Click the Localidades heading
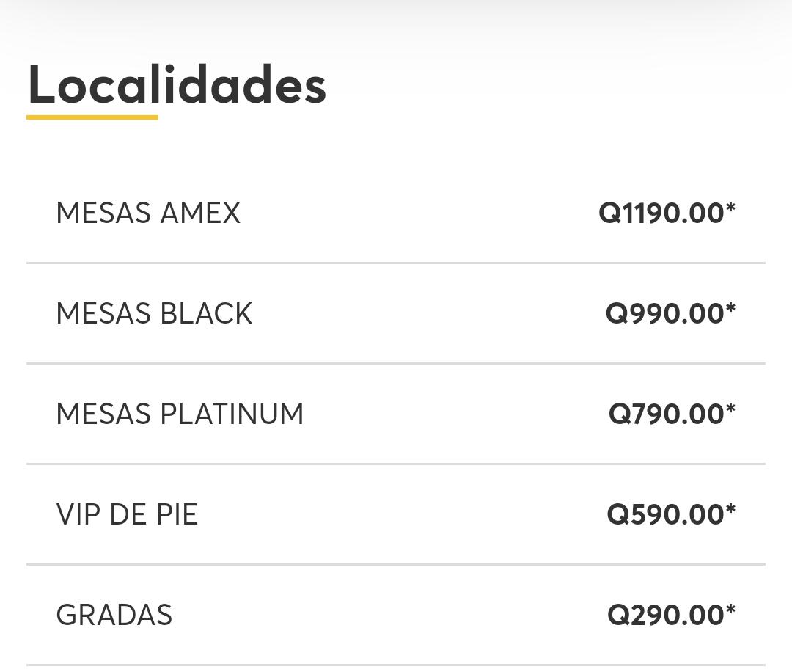 pyautogui.click(x=177, y=84)
